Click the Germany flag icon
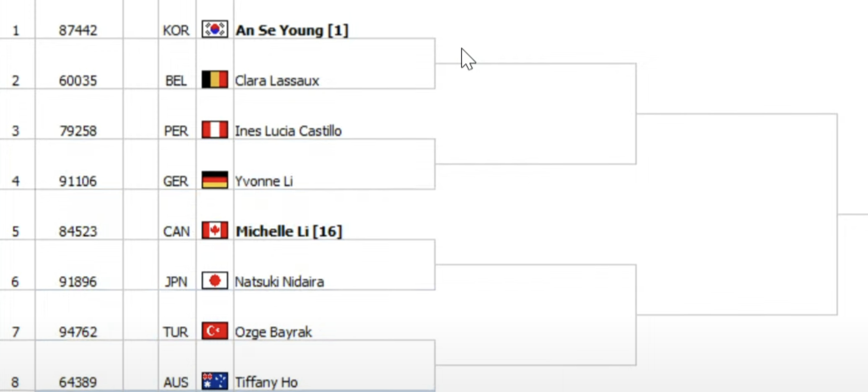This screenshot has width=868, height=392. [x=215, y=180]
